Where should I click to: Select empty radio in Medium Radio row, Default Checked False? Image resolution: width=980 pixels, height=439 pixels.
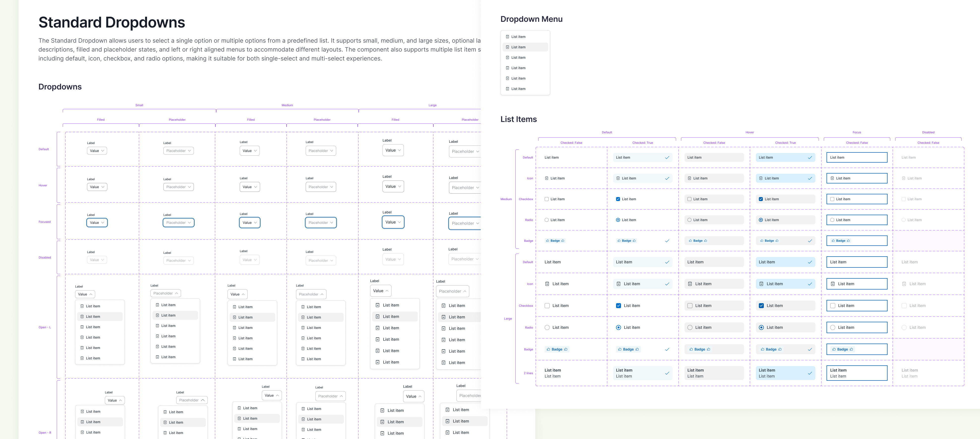pos(547,220)
